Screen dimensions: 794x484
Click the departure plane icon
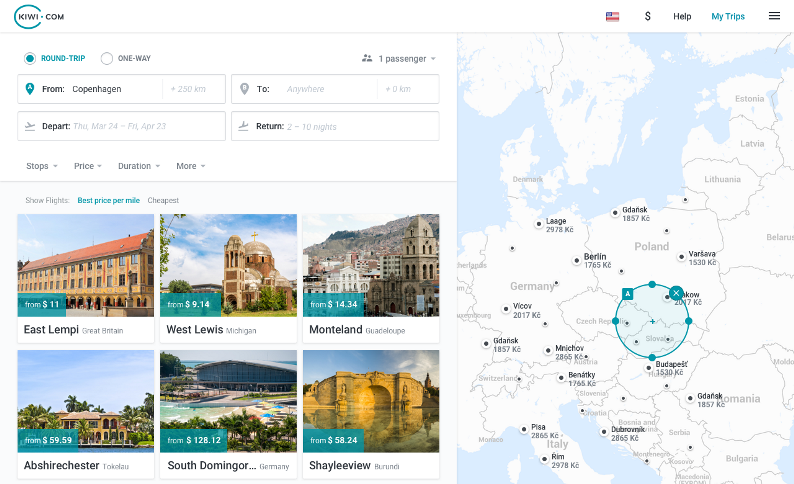click(30, 126)
